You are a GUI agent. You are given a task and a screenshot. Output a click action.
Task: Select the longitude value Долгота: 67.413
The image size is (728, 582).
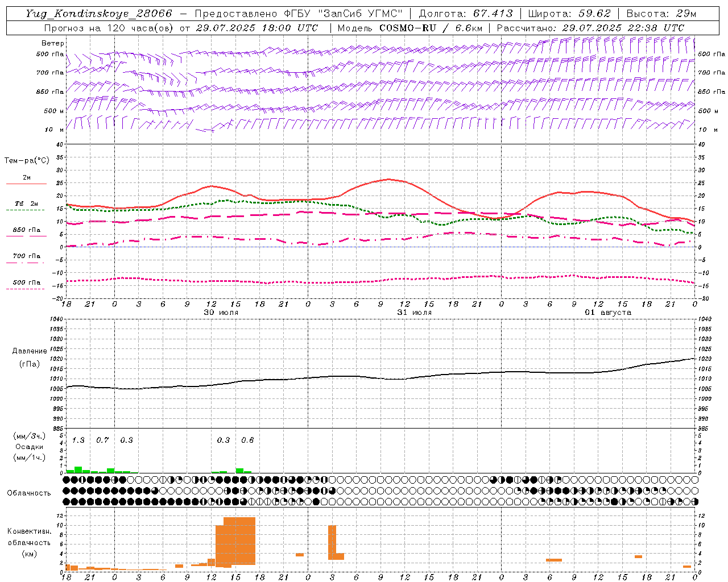[465, 14]
